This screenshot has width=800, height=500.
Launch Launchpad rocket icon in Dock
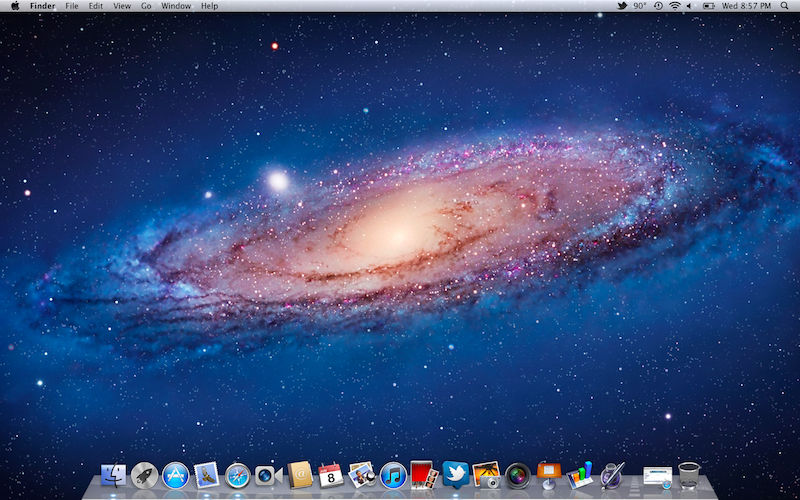coord(144,476)
